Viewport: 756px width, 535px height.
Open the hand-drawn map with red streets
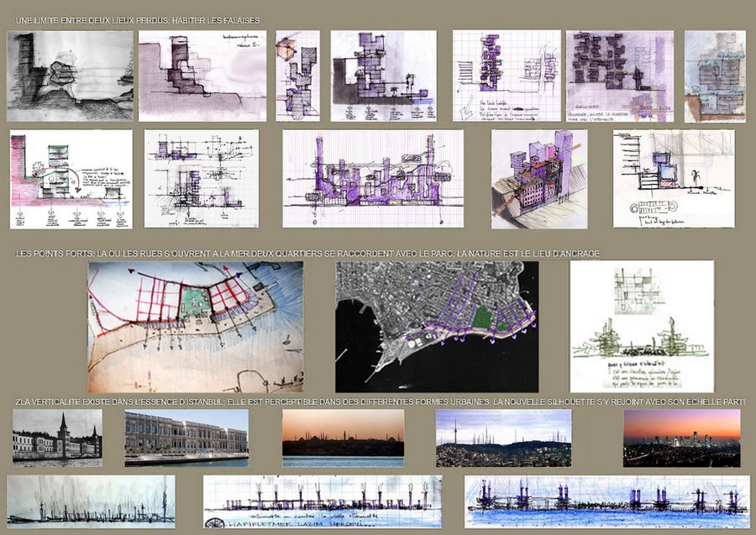195,327
